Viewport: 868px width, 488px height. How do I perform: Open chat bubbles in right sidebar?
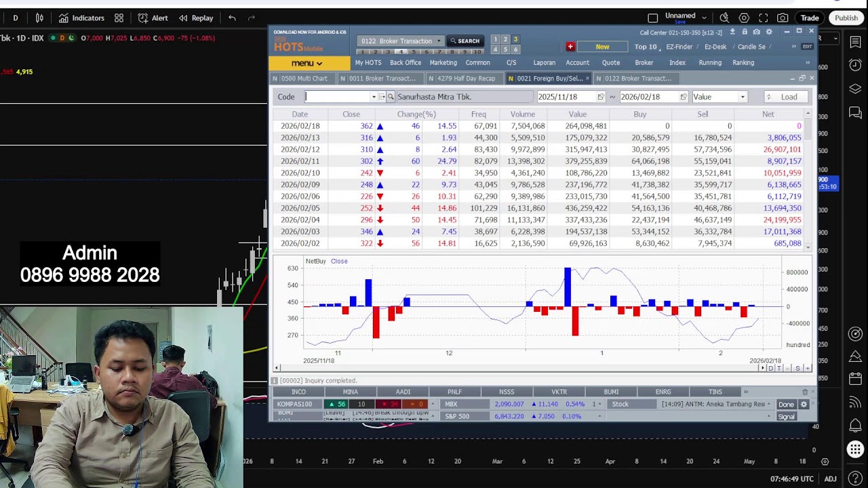click(855, 113)
